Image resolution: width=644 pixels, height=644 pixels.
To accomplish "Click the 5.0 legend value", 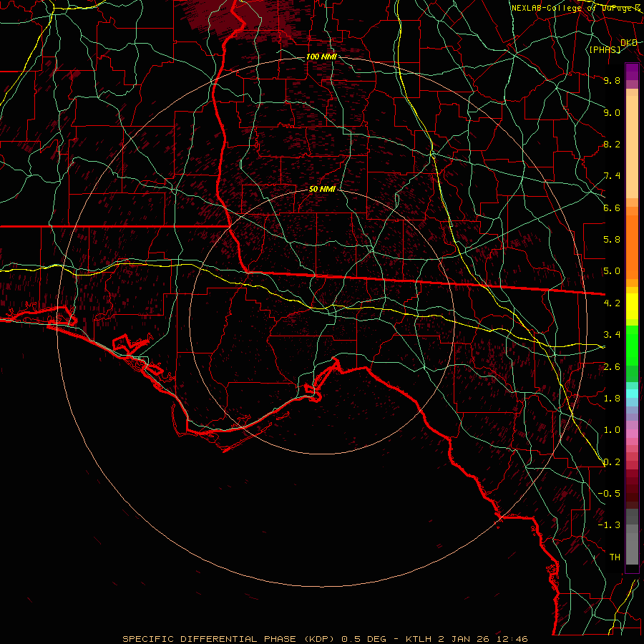I will pos(612,271).
